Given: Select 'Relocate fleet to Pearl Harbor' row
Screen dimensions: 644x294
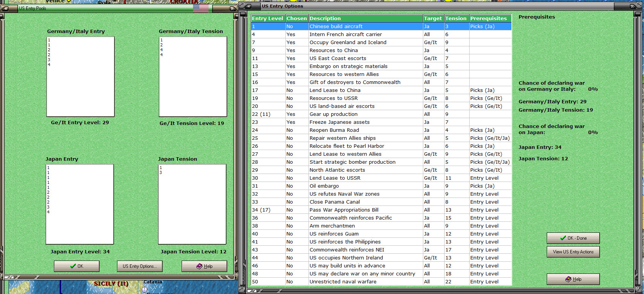Looking at the screenshot, I should click(x=381, y=146).
